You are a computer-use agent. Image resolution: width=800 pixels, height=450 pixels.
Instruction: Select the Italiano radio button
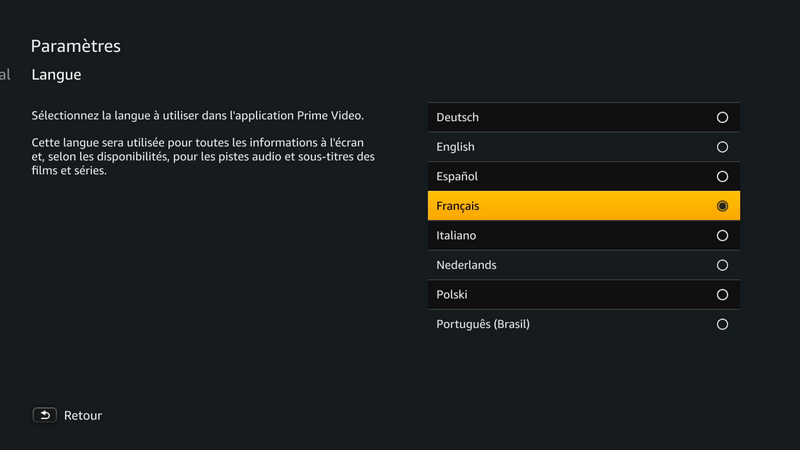[722, 236]
